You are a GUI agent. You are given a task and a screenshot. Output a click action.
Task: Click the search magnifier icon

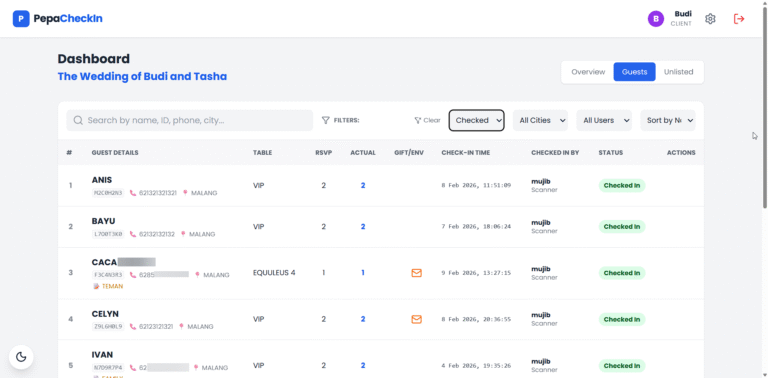pyautogui.click(x=78, y=120)
